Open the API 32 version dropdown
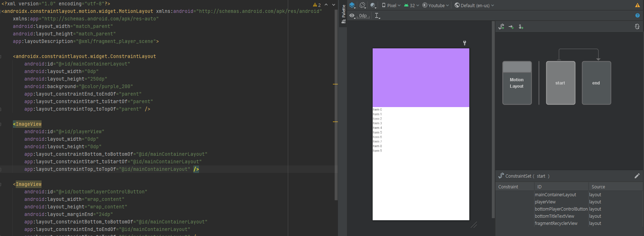 [411, 5]
